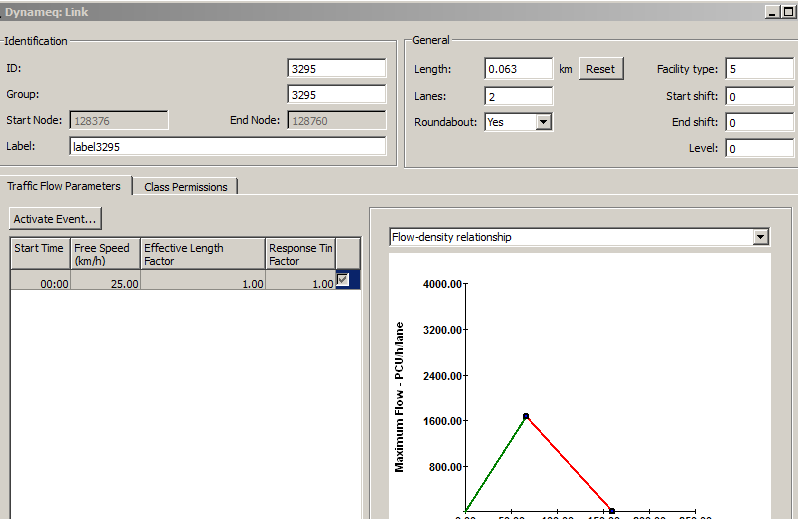Click the End shift field
Viewport: 798px width, 519px height.
759,122
